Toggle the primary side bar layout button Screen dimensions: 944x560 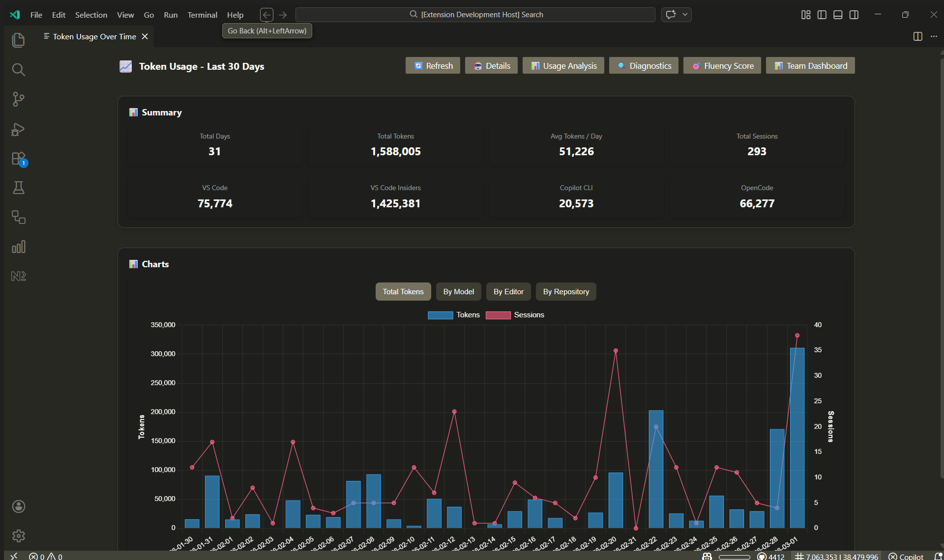tap(822, 15)
